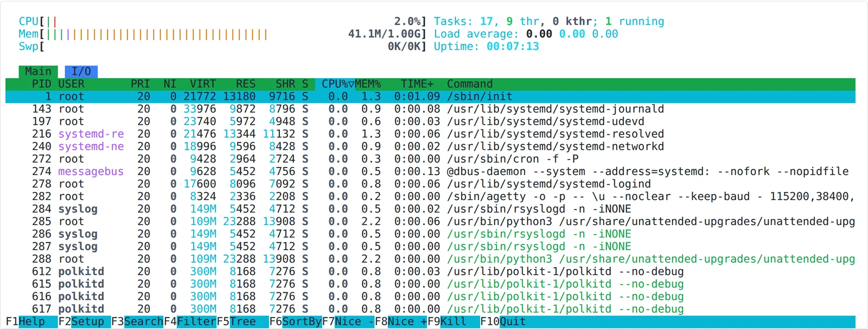The height and width of the screenshot is (329, 868).
Task: Sort by MEM% column header
Action: coord(368,84)
